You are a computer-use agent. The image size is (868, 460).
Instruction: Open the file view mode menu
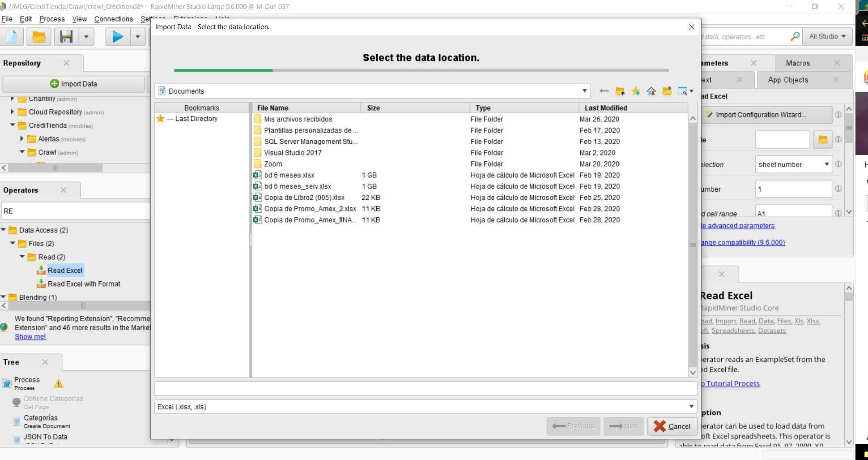[685, 91]
